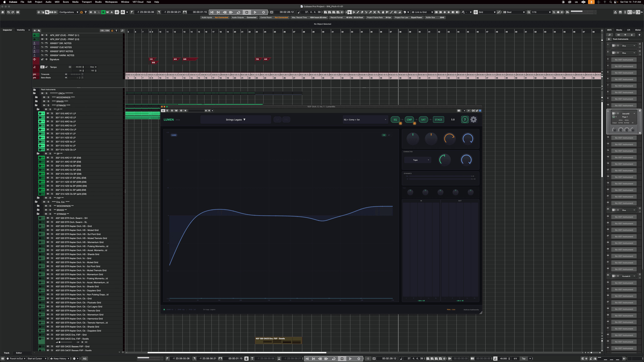Toggle the EQ module in LumenMix
The width and height of the screenshot is (644, 362).
click(x=395, y=120)
